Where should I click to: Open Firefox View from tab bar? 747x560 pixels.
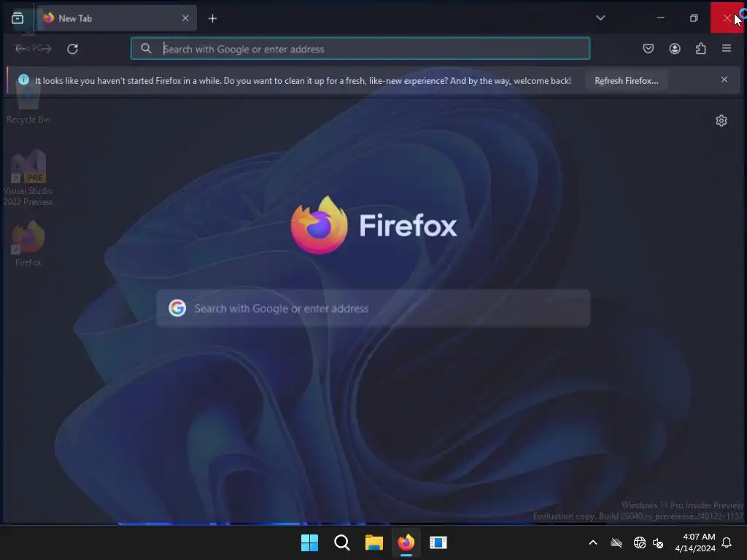pyautogui.click(x=18, y=18)
